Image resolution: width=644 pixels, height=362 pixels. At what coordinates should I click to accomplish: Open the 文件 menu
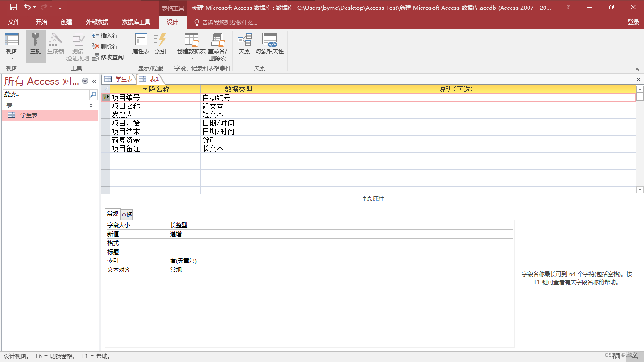click(14, 22)
